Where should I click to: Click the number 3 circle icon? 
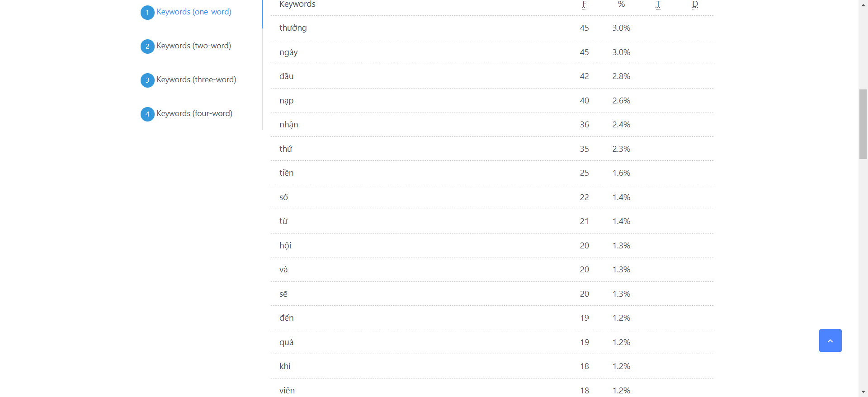[147, 80]
